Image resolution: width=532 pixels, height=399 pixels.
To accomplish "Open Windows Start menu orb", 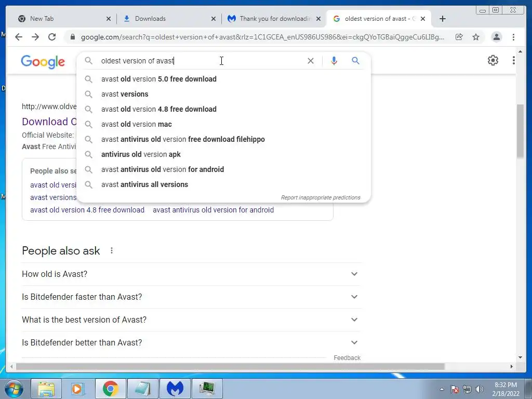I will coord(14,389).
